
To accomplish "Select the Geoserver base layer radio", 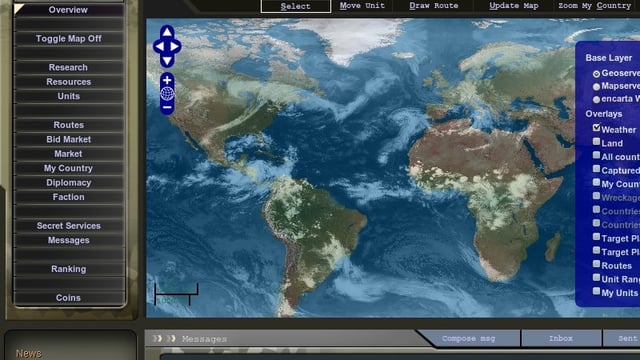I will pos(596,74).
